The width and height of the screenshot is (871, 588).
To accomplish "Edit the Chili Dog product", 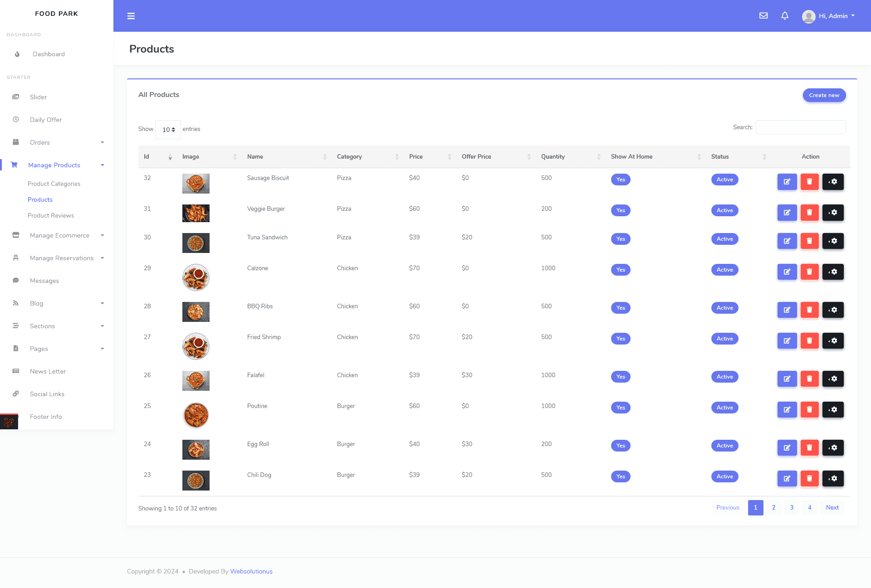I will 787,479.
